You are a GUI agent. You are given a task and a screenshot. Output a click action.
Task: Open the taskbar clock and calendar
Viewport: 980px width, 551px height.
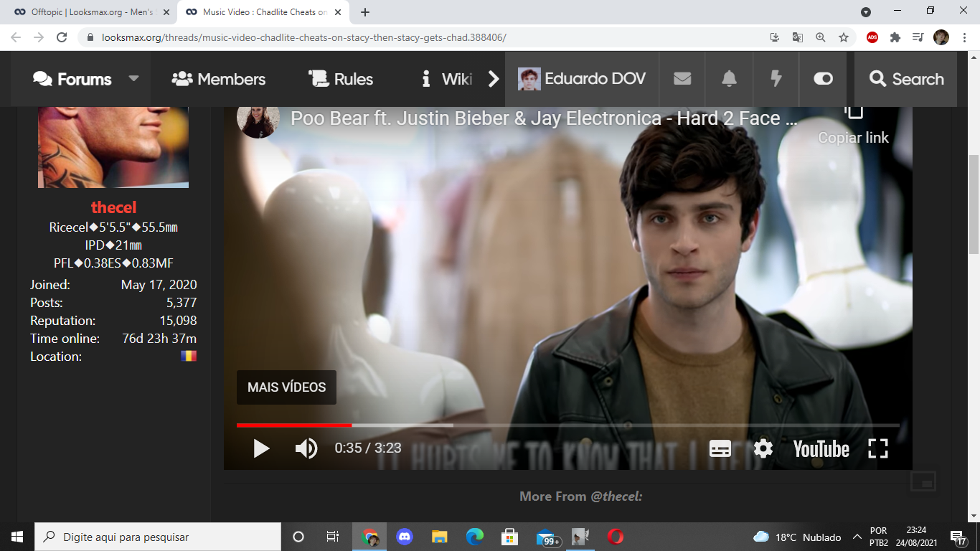[916, 537]
